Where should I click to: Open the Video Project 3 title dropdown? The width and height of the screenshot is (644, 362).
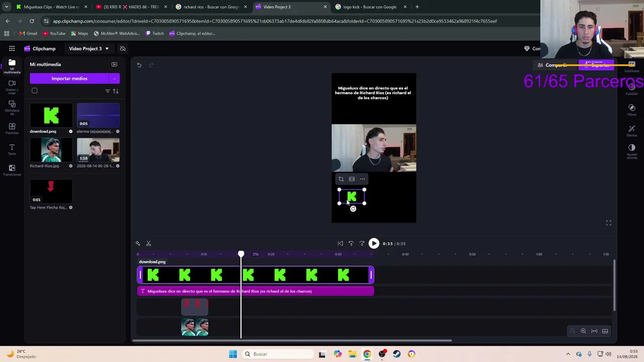pyautogui.click(x=89, y=49)
